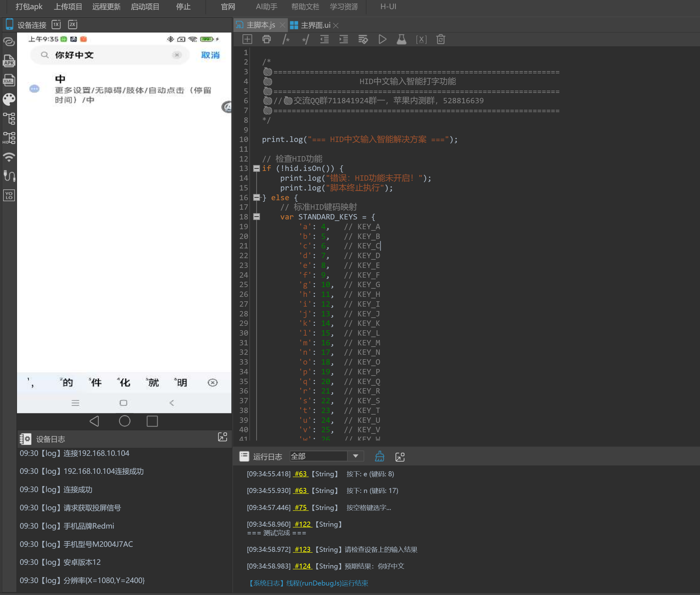Collapse the if block at line 13
The width and height of the screenshot is (700, 595).
pyautogui.click(x=256, y=168)
